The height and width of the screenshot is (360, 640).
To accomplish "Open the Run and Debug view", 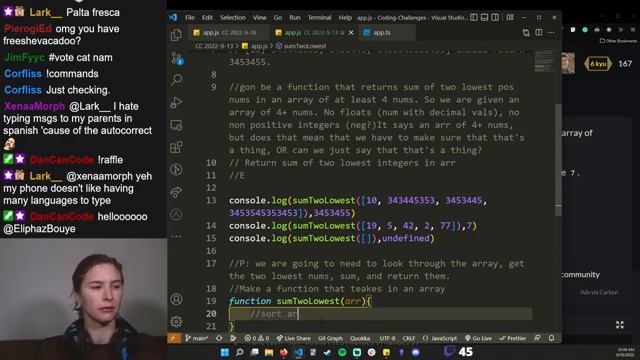I will click(x=176, y=102).
